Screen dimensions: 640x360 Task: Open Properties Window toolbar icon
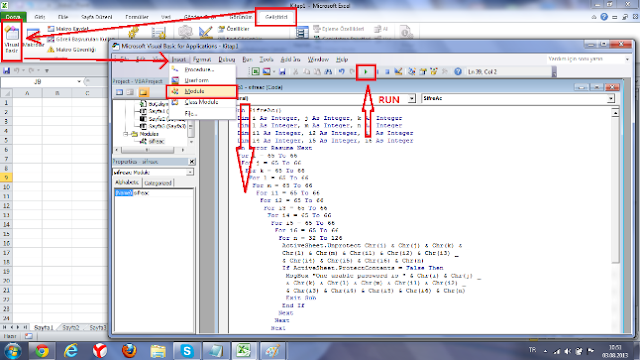[x=422, y=72]
